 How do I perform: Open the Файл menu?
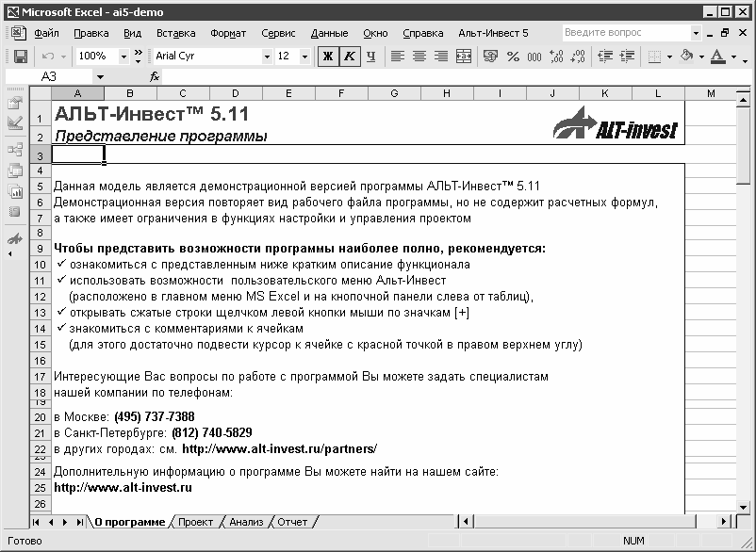click(x=46, y=33)
